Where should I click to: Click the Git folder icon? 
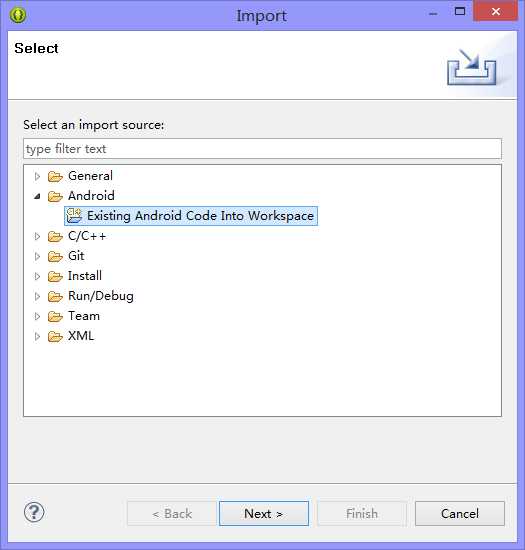55,256
